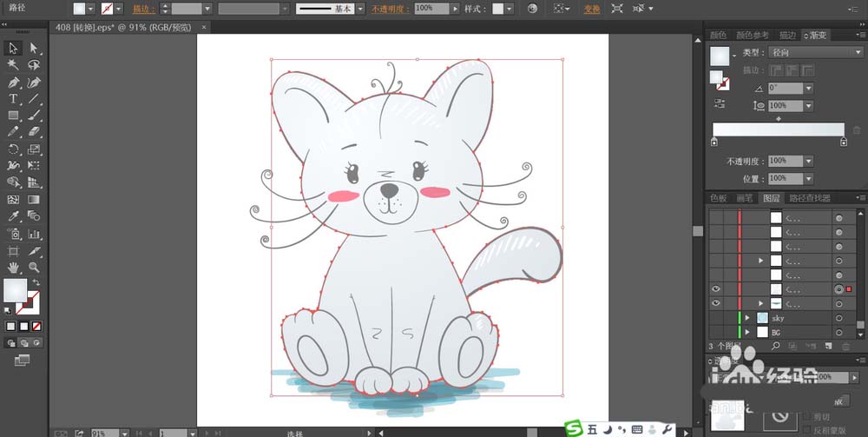Select the Shape Builder tool
The height and width of the screenshot is (437, 868).
click(13, 182)
